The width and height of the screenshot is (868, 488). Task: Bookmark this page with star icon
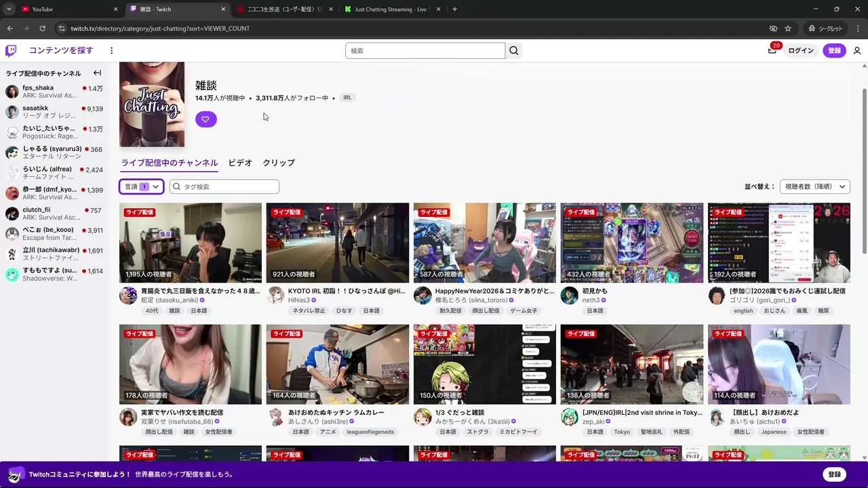pos(788,28)
